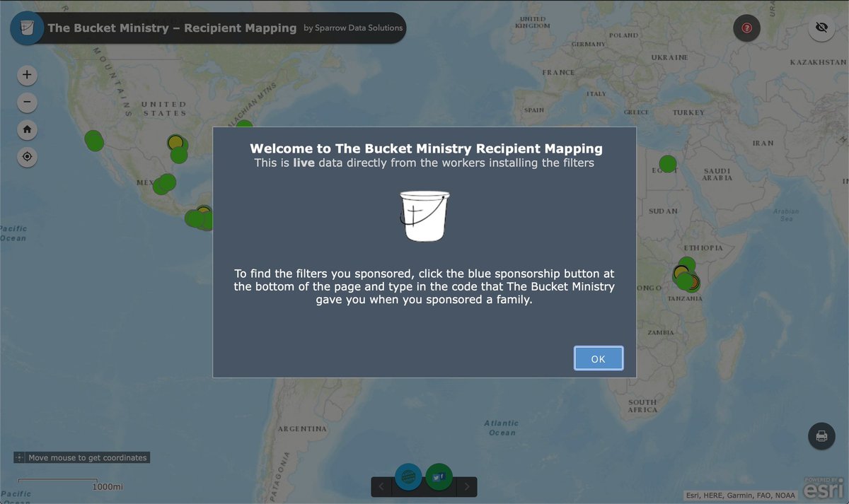Show next widgets with right arrow
The image size is (849, 504).
pyautogui.click(x=467, y=486)
